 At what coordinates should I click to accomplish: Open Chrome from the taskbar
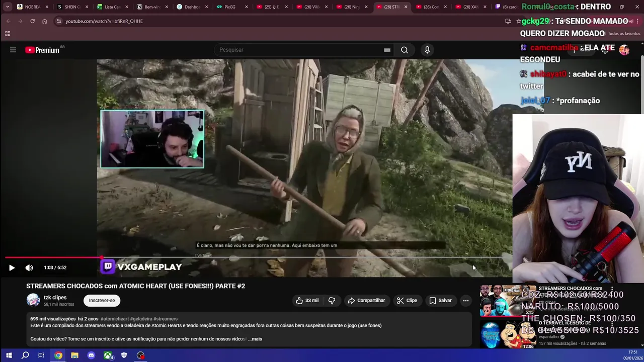point(58,355)
